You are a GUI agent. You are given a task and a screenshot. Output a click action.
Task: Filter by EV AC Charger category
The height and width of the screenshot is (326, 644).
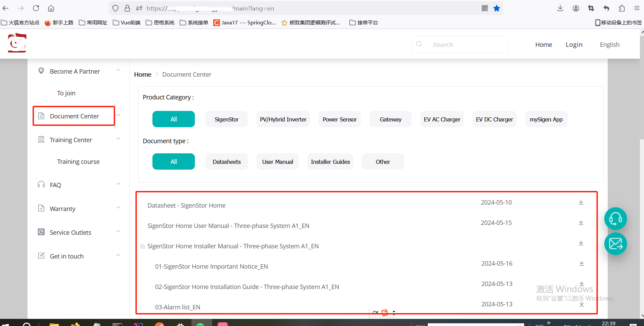click(442, 119)
